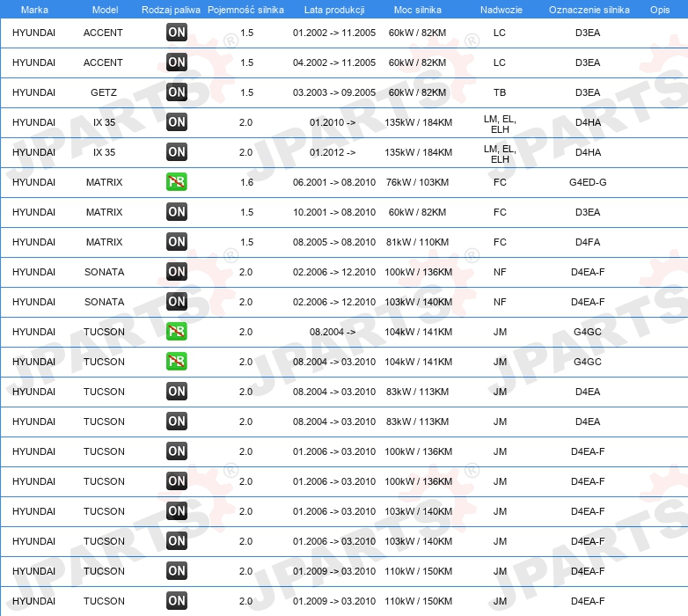Click ON icon in ACCENT 01.2002 row
This screenshot has width=688, height=616.
coord(177,33)
